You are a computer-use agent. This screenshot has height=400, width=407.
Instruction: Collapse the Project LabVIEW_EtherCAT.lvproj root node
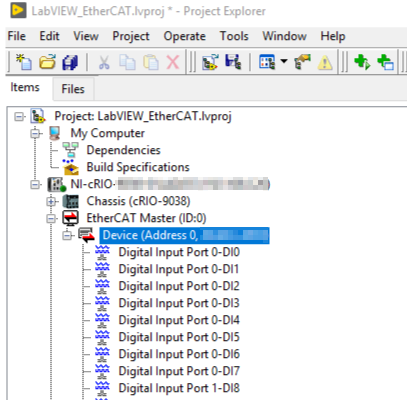19,117
